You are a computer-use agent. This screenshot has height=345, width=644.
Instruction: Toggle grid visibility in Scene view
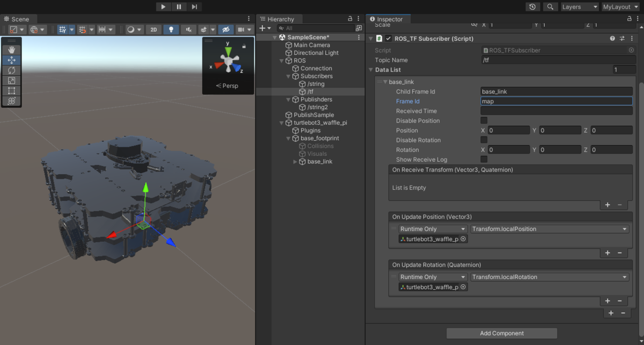[62, 30]
